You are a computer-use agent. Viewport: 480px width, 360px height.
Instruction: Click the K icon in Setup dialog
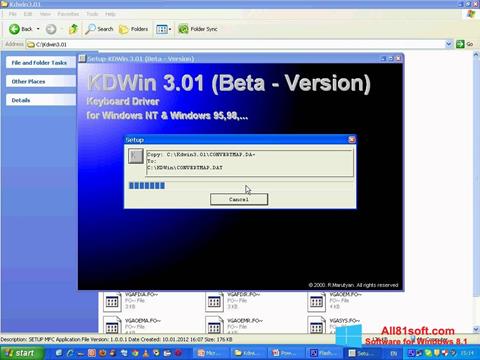point(135,156)
